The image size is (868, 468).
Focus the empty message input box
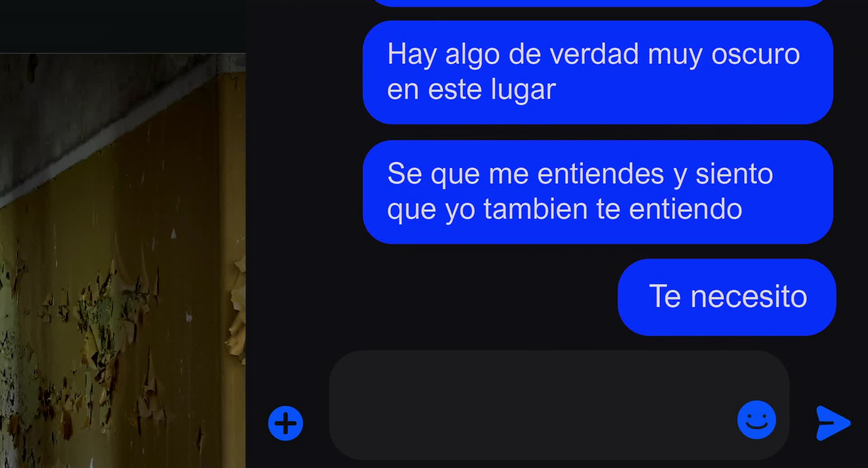(x=559, y=405)
